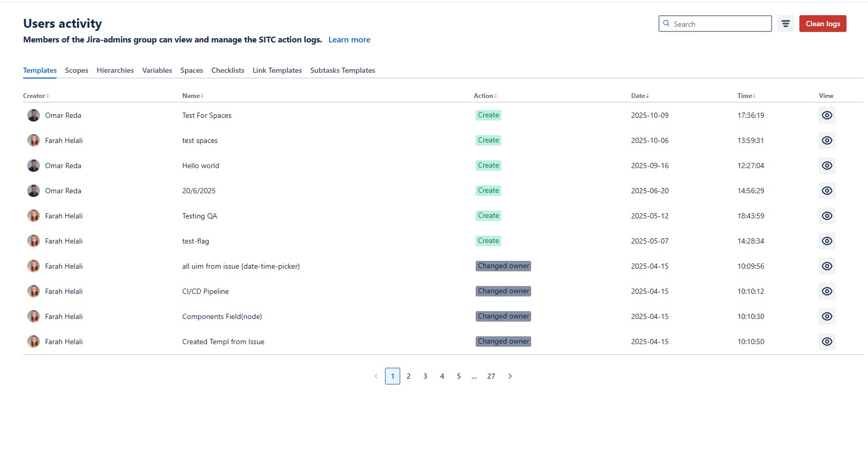View the test-flag log details
This screenshot has width=868, height=473.
point(827,241)
